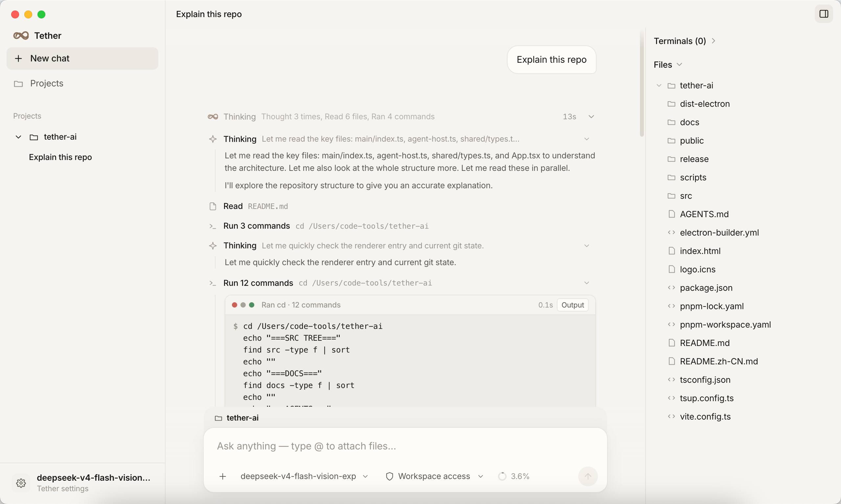Image resolution: width=841 pixels, height=504 pixels.
Task: Click the folder icon in tether-ai composer chip
Action: tap(218, 418)
